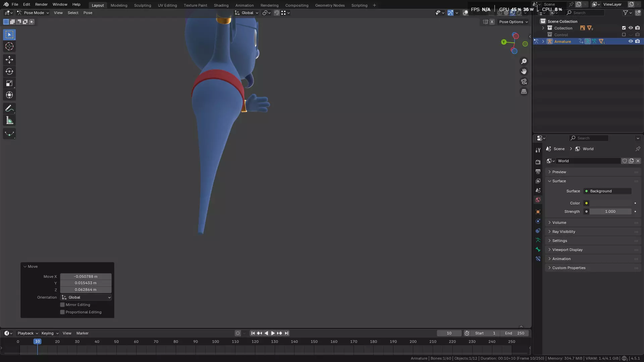
Task: Toggle the camera view icon
Action: [x=524, y=81]
